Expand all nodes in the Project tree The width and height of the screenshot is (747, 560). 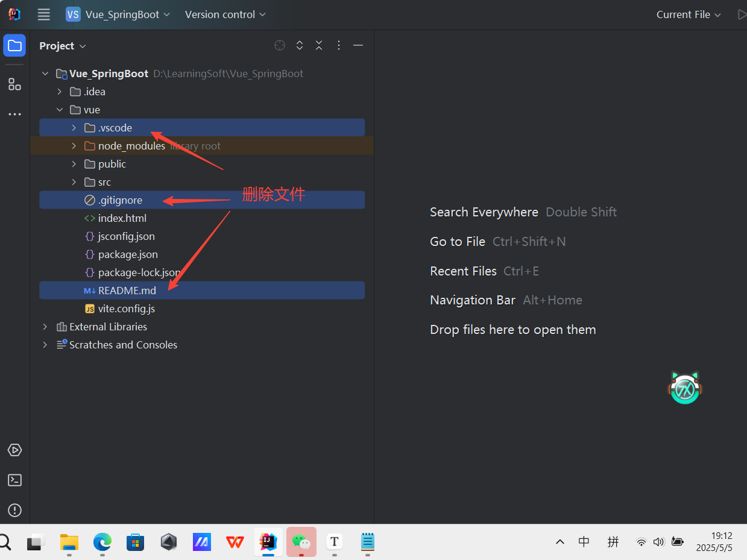point(300,45)
